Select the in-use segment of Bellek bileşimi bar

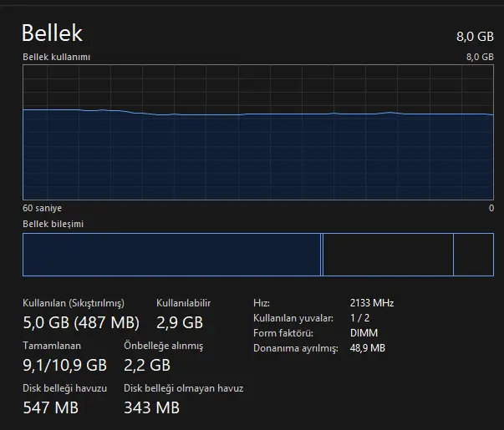(x=171, y=255)
